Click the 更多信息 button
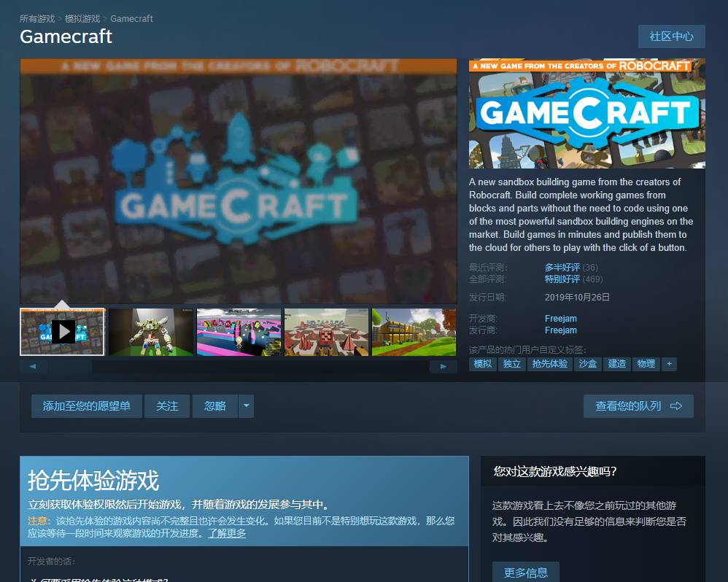 525,573
